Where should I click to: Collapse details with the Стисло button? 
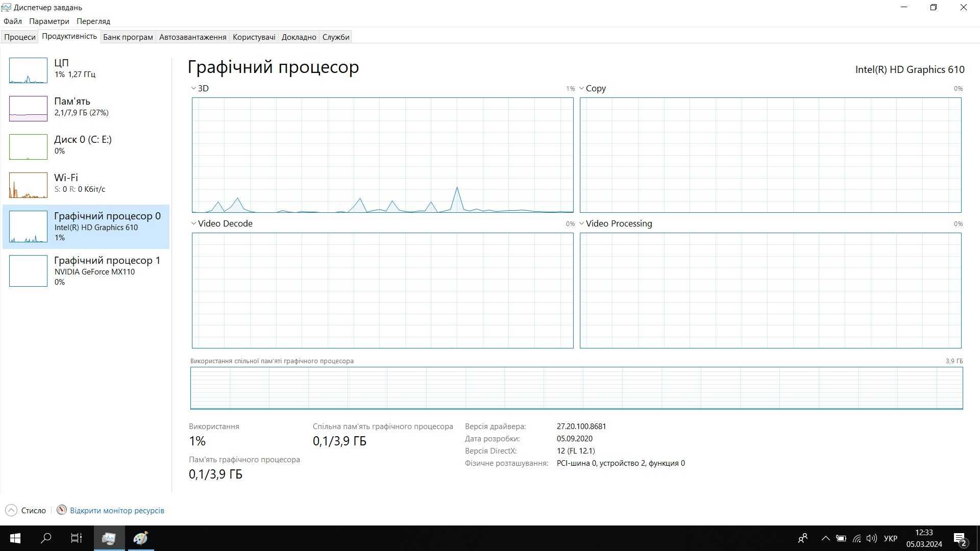click(26, 510)
